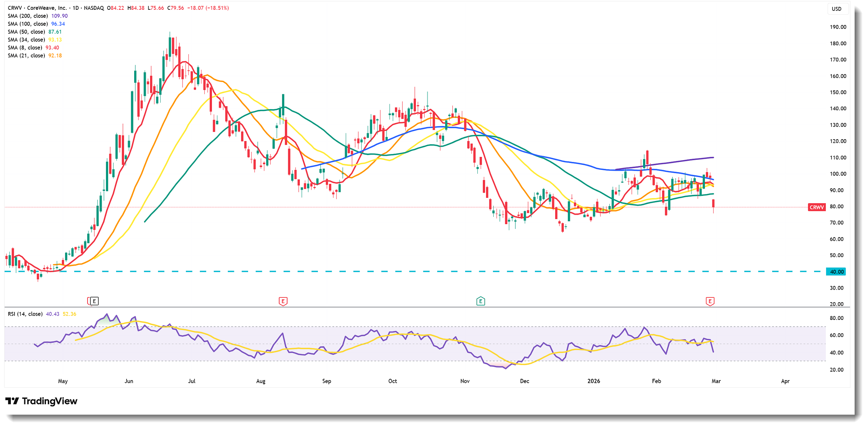868x428 pixels.
Task: Click the red earnings marker near August
Action: point(283,301)
